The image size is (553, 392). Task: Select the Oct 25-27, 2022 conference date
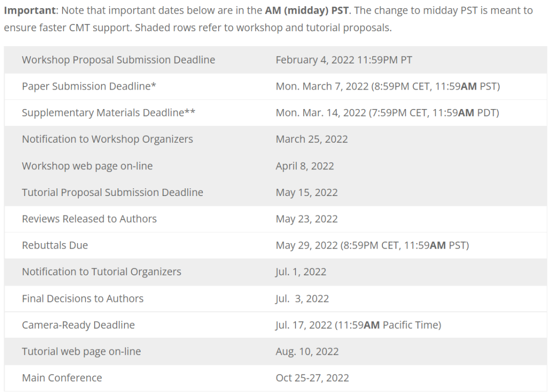tap(312, 378)
